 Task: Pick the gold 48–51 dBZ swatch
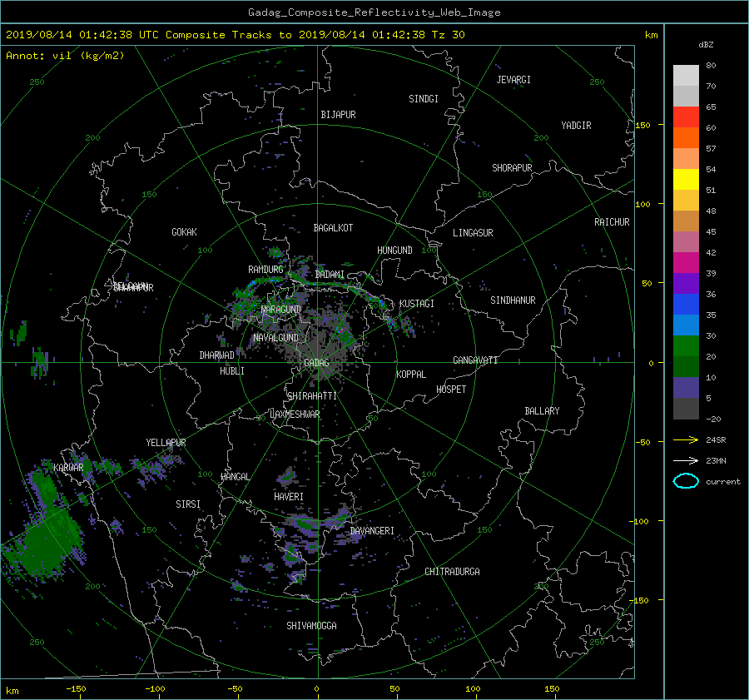pos(686,201)
